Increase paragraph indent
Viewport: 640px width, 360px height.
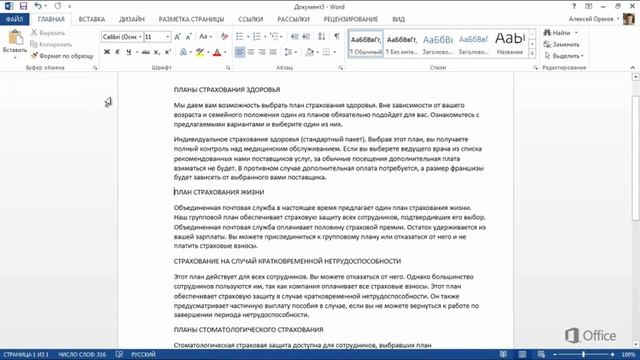pos(306,37)
